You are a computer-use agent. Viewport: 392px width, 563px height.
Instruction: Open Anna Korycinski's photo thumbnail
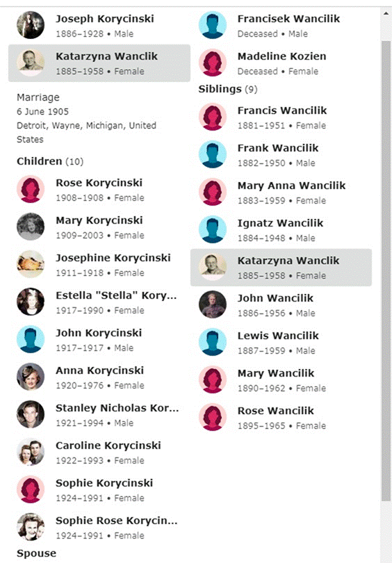point(31,377)
